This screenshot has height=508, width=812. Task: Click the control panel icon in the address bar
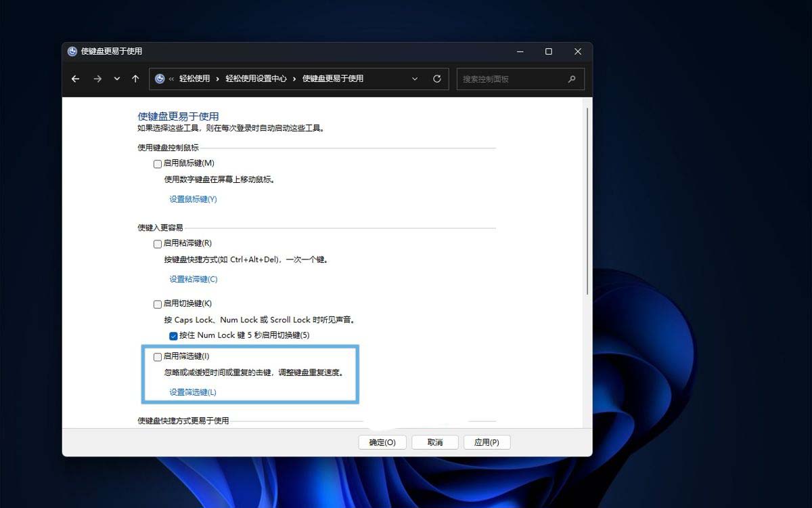pyautogui.click(x=160, y=79)
